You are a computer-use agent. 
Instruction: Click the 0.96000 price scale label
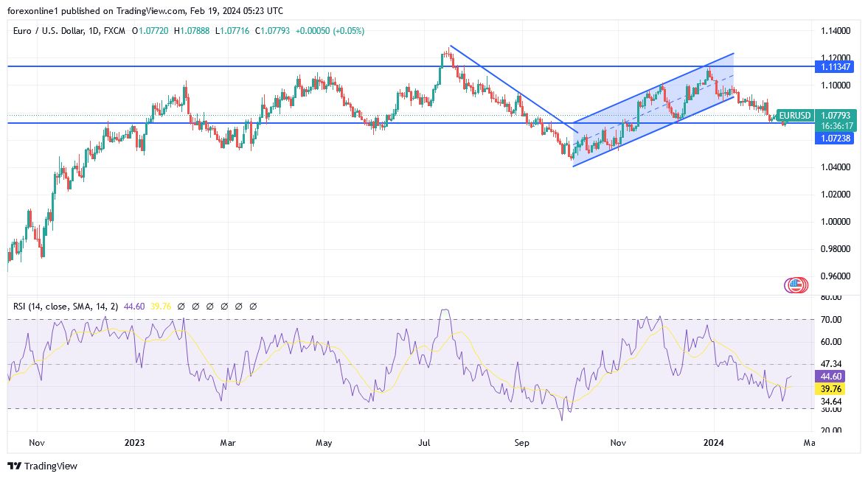(x=836, y=276)
